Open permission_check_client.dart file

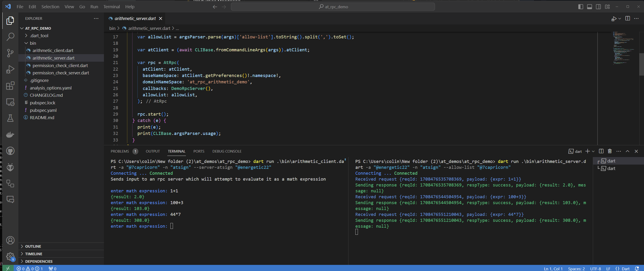(60, 65)
